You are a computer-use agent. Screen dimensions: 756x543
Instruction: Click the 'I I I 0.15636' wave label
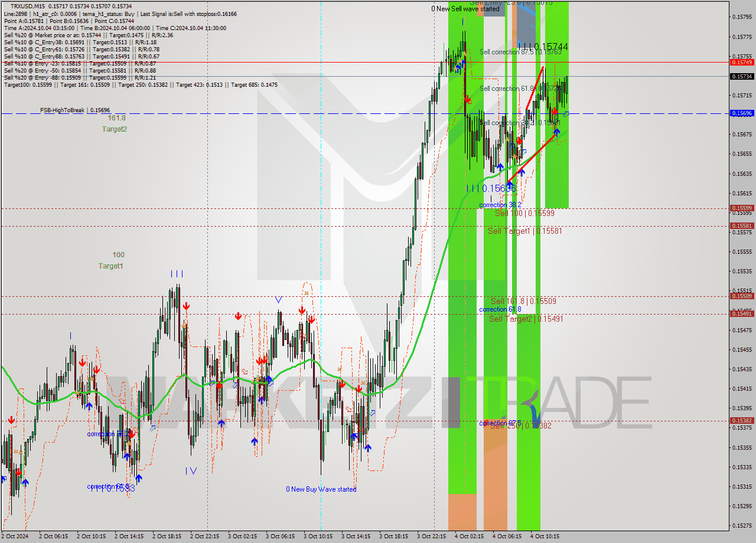pos(491,188)
